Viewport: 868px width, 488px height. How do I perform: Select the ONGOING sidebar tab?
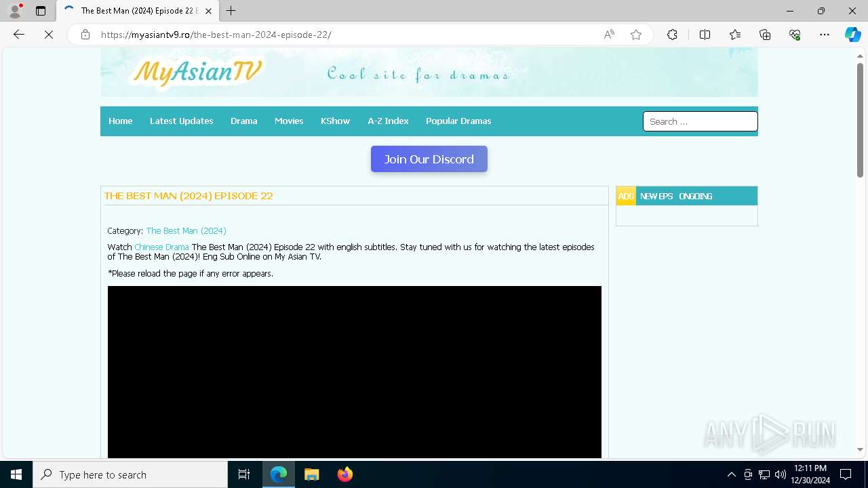click(696, 196)
